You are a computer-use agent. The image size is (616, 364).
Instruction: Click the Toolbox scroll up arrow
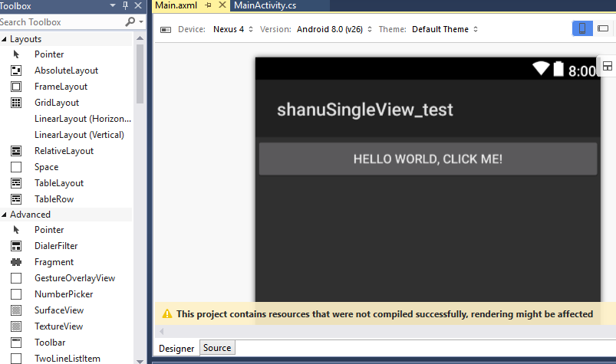[x=140, y=38]
